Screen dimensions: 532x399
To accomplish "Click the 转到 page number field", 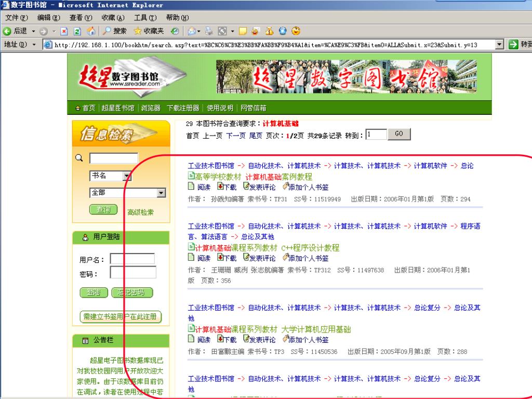I will (376, 135).
